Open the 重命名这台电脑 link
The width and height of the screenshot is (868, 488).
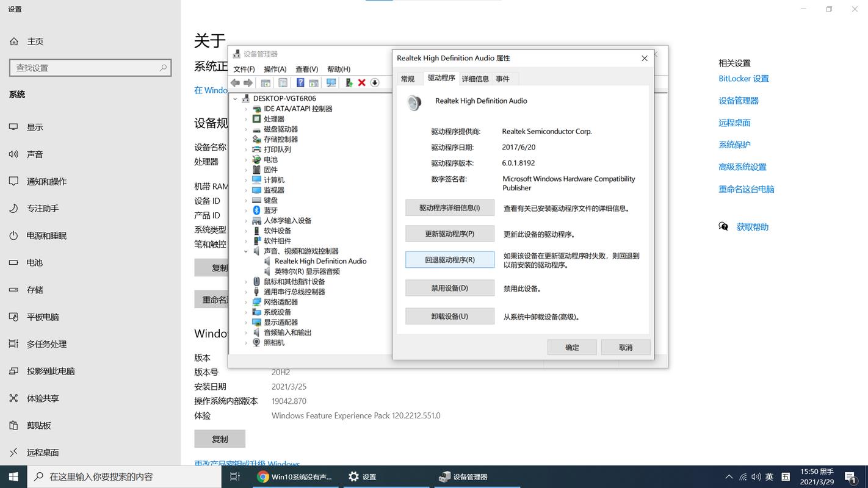click(x=747, y=189)
